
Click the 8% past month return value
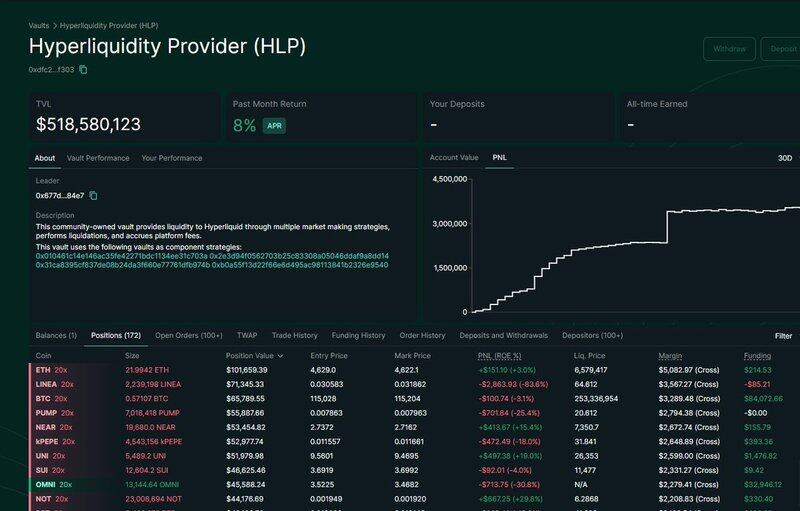[x=244, y=126]
